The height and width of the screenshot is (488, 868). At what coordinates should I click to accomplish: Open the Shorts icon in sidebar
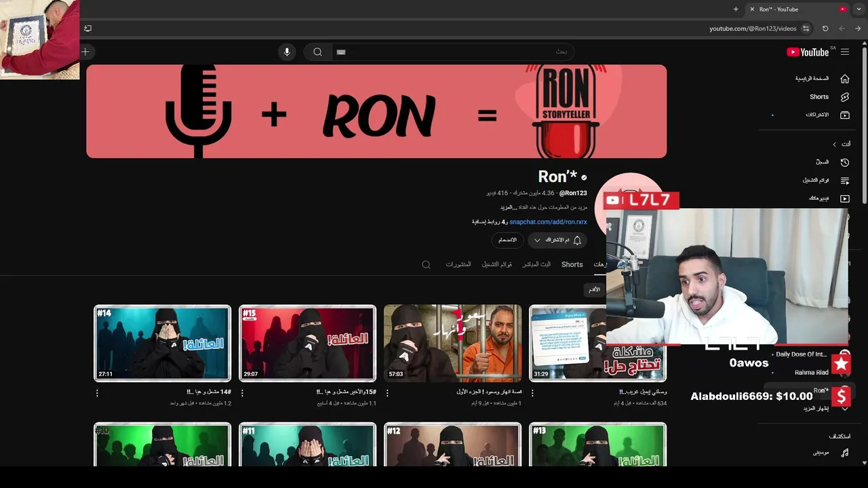pyautogui.click(x=845, y=97)
